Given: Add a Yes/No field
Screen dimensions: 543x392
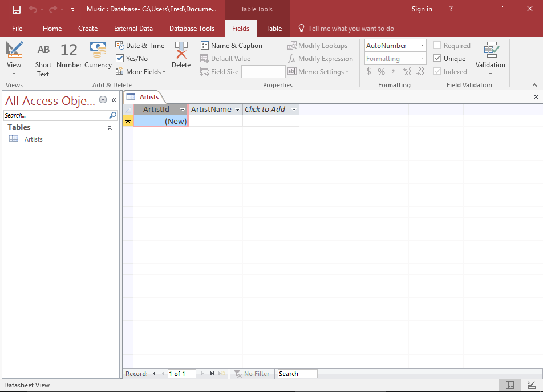Looking at the screenshot, I should [x=132, y=59].
